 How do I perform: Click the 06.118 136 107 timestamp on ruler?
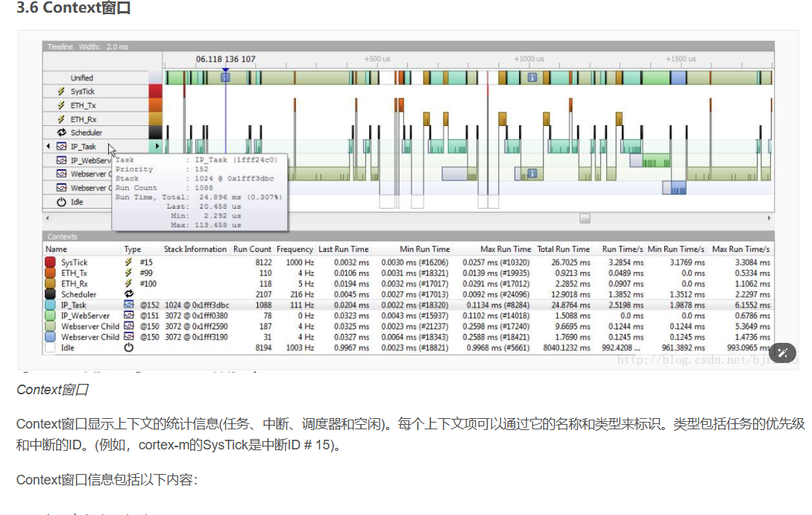(225, 59)
